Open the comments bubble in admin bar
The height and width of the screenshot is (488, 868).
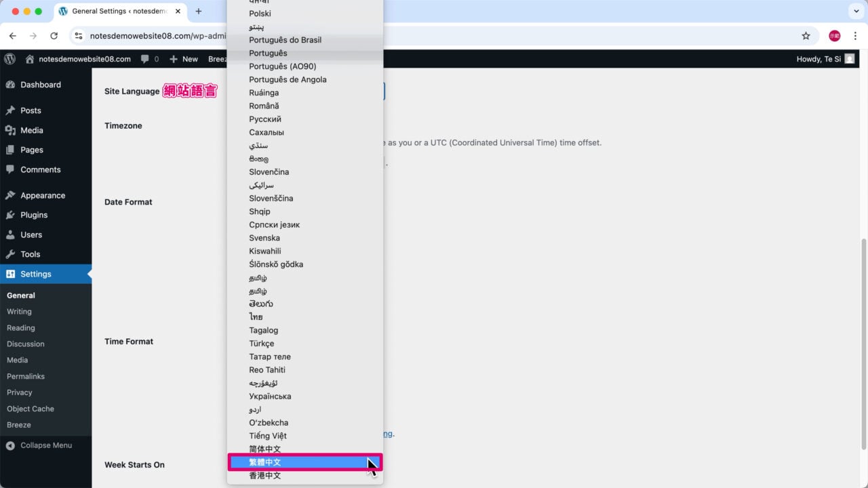point(149,59)
